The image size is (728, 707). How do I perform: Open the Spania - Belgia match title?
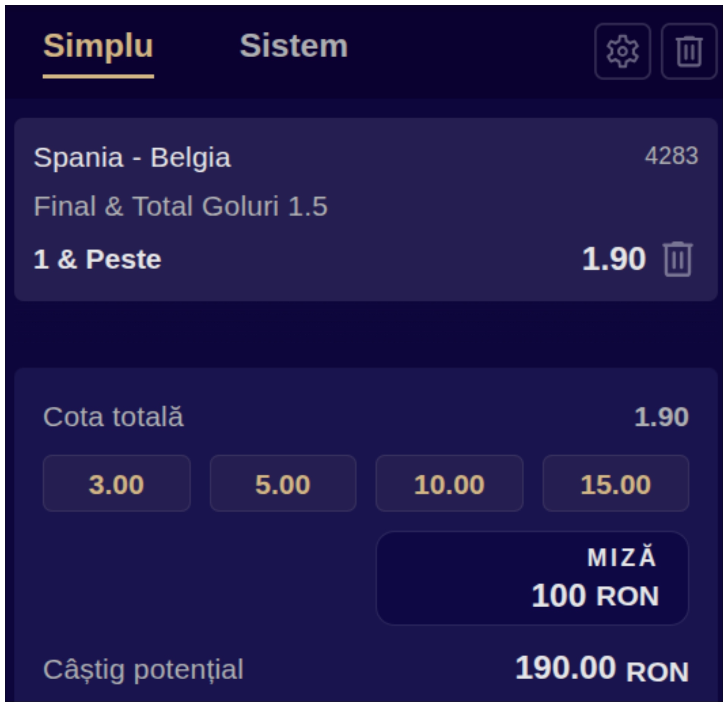(x=132, y=157)
